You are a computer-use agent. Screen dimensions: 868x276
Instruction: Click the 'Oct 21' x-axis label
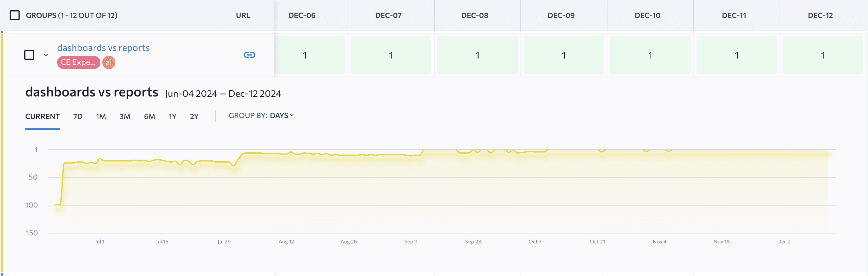597,242
